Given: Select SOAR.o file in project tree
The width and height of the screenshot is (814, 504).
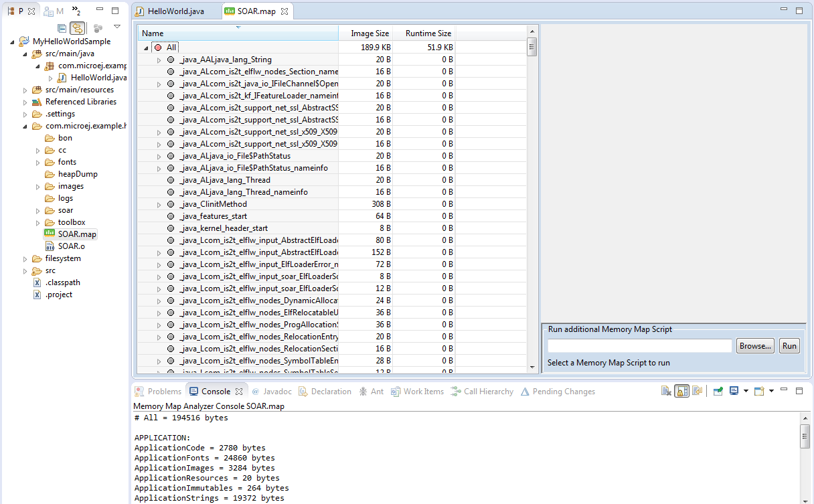Looking at the screenshot, I should (x=71, y=246).
